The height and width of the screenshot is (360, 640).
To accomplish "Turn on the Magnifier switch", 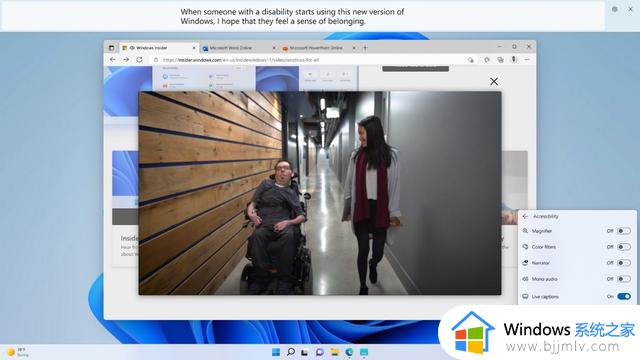I will (624, 231).
